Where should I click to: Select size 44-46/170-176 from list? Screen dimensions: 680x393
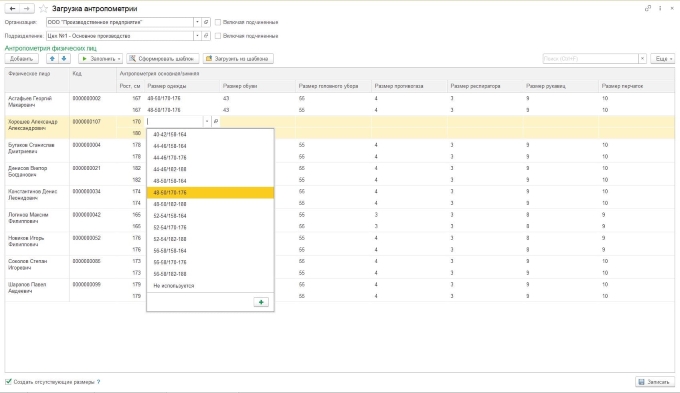point(210,158)
